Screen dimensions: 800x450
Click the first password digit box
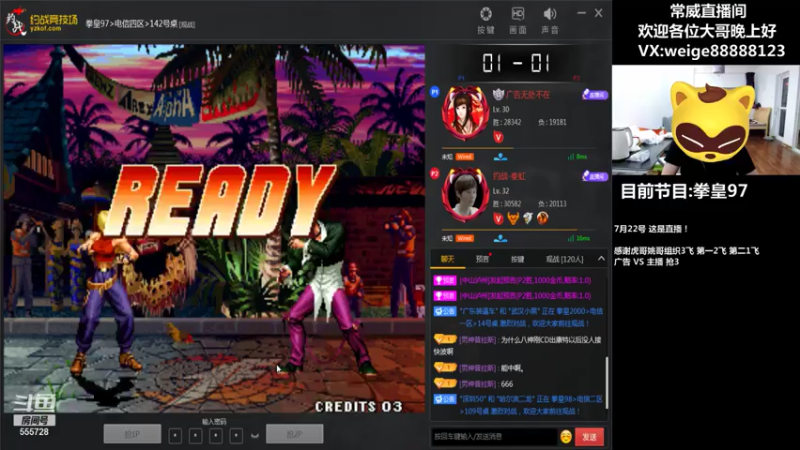click(x=175, y=436)
